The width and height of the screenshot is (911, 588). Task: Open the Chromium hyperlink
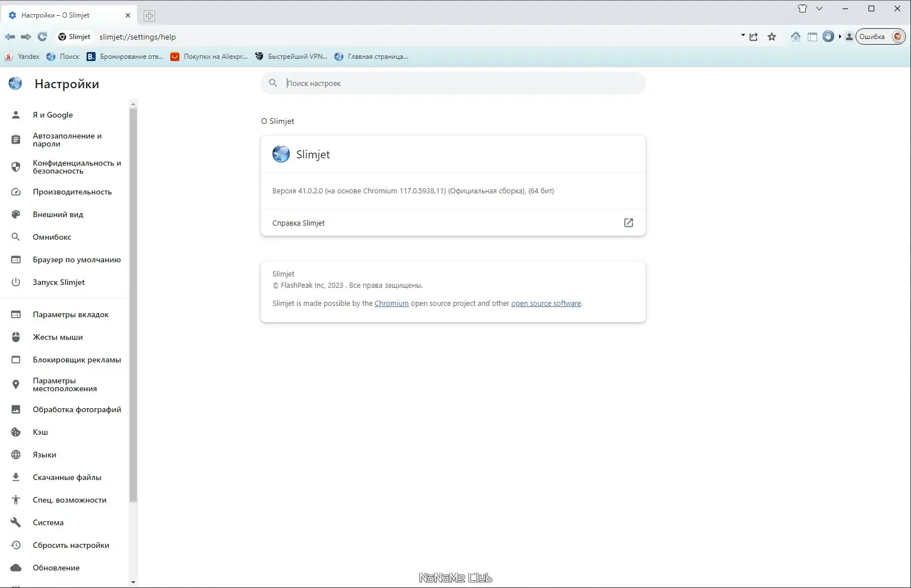(392, 304)
